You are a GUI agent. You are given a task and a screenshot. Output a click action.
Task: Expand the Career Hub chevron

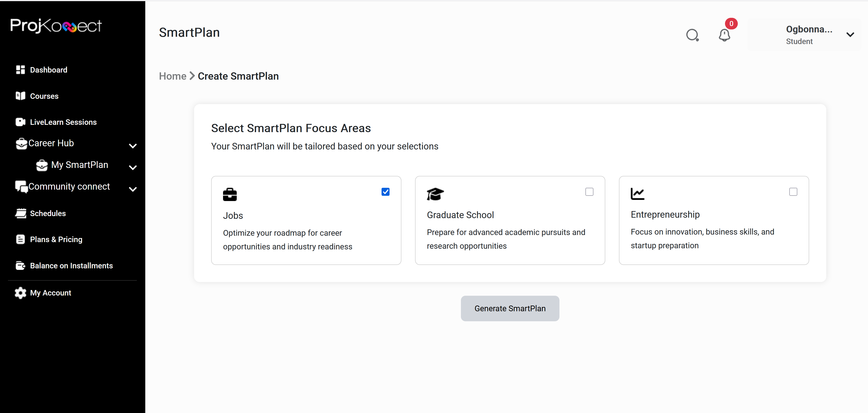click(x=133, y=146)
